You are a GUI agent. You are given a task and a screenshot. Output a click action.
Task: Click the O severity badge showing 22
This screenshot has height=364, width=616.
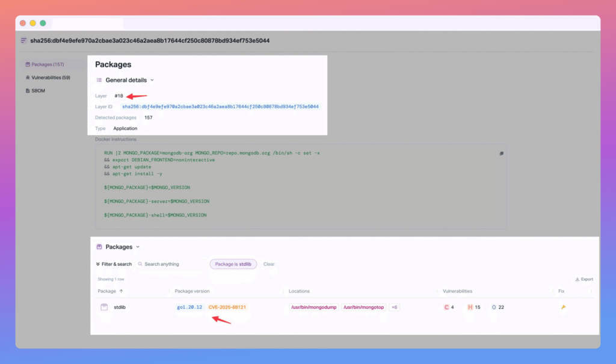point(494,307)
